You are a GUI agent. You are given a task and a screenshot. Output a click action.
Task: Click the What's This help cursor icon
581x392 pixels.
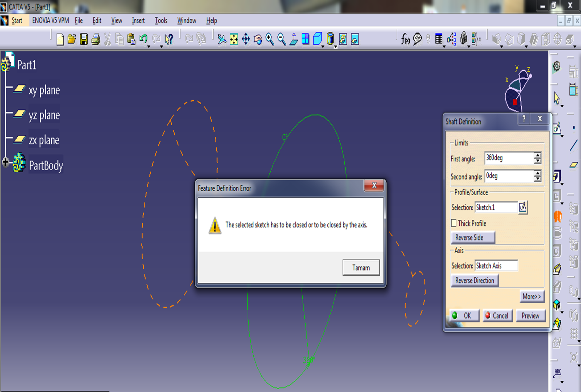click(169, 39)
